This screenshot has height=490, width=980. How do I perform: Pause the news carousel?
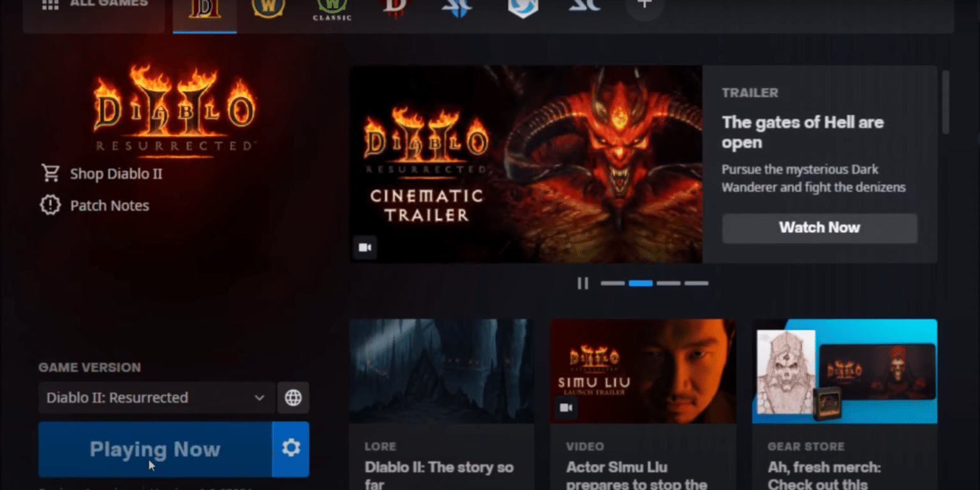click(583, 283)
